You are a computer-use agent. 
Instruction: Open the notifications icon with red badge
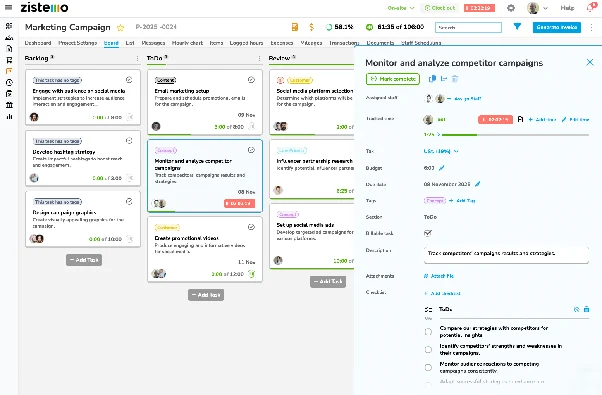(591, 7)
